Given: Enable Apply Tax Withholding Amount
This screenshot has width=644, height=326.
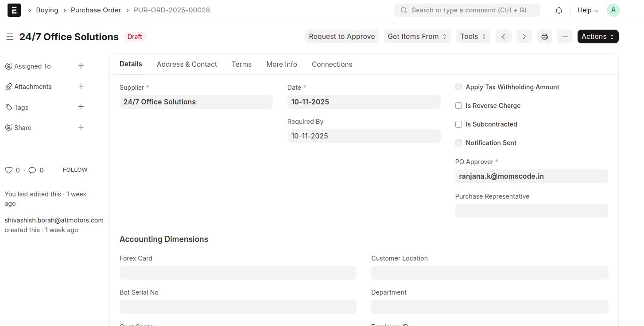Looking at the screenshot, I should point(458,87).
